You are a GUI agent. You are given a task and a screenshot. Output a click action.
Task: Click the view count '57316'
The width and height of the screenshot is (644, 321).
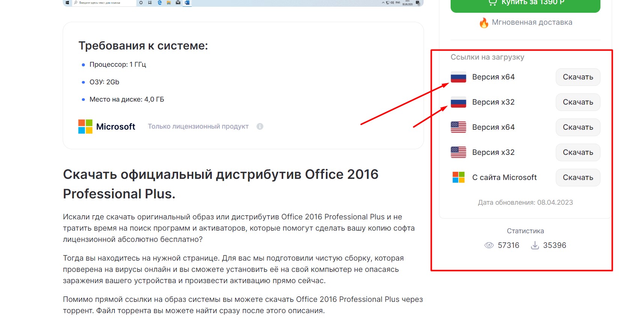tap(508, 246)
